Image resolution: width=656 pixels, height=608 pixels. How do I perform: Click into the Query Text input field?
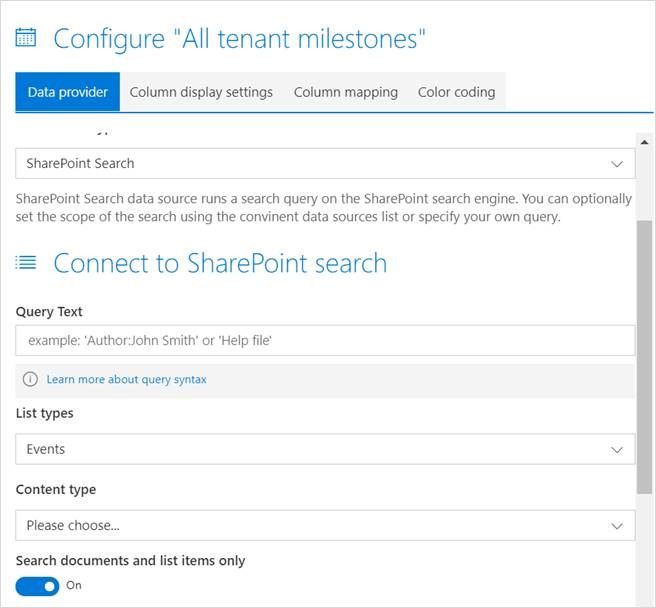[x=325, y=341]
